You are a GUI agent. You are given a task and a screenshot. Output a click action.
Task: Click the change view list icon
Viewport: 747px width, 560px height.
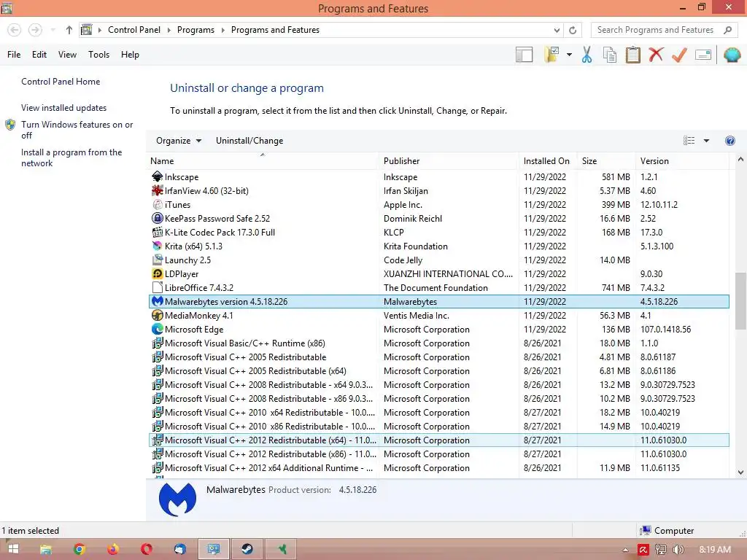click(689, 141)
